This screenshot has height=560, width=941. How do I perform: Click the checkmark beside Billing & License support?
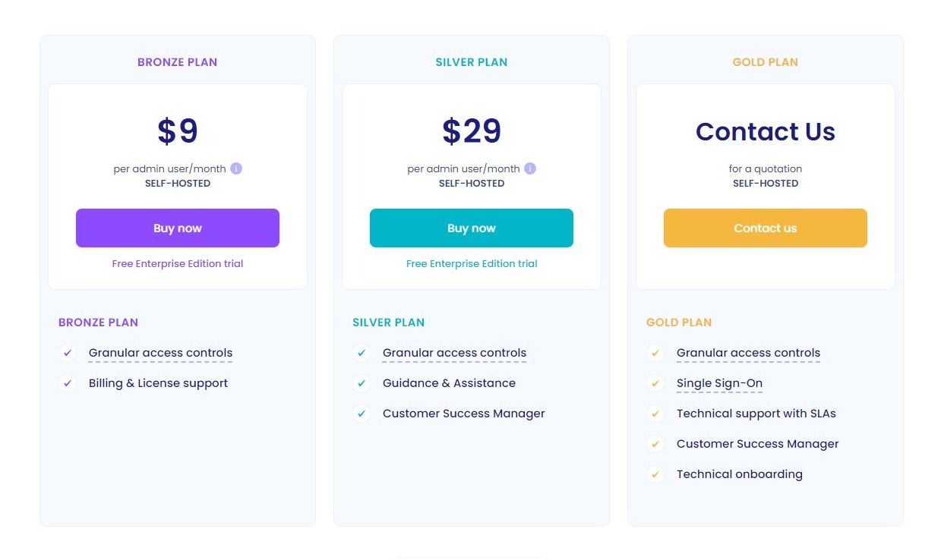pyautogui.click(x=68, y=383)
